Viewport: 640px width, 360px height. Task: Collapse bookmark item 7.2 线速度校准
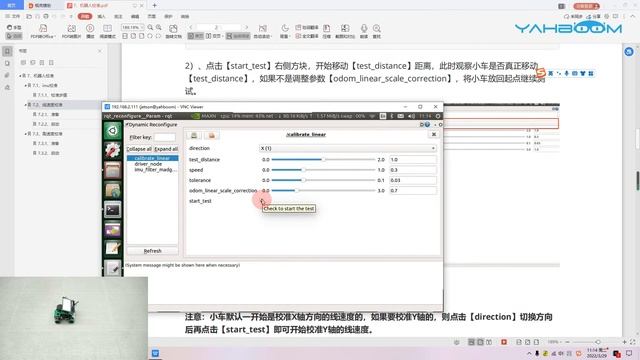pyautogui.click(x=25, y=105)
